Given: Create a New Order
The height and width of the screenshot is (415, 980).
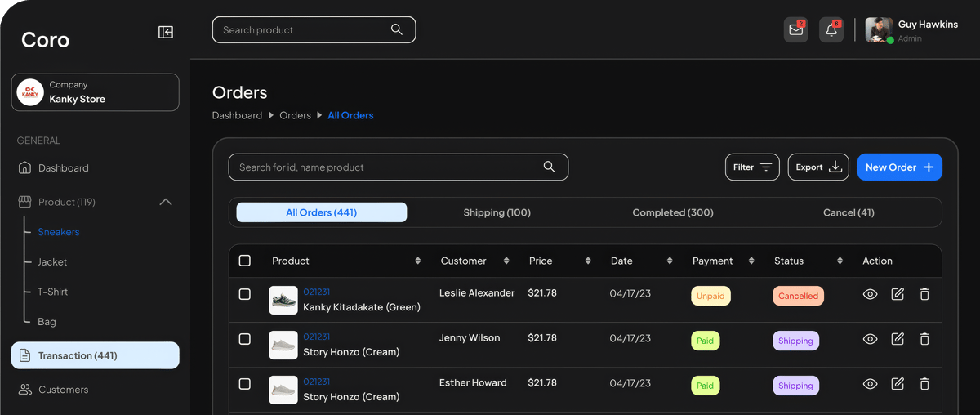Looking at the screenshot, I should click(x=899, y=167).
